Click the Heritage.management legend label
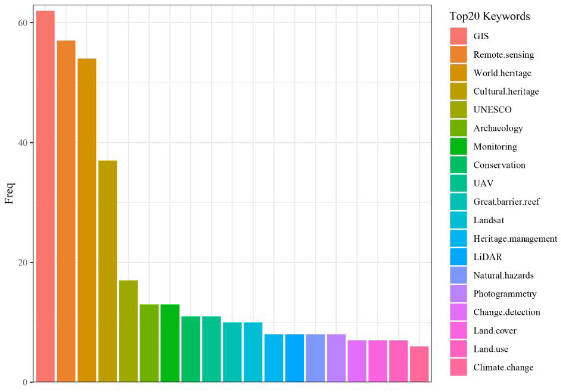 point(515,239)
